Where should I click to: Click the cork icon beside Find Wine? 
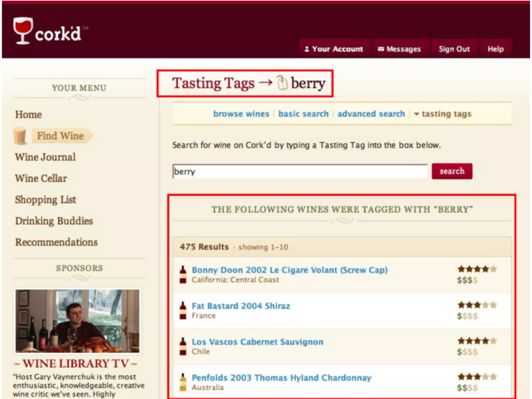20,135
